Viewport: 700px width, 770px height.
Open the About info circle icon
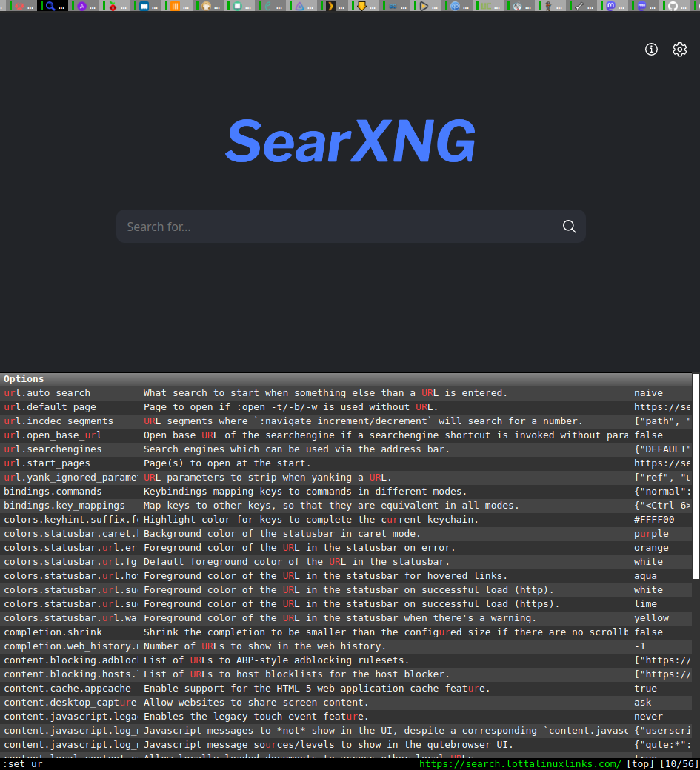click(x=652, y=50)
